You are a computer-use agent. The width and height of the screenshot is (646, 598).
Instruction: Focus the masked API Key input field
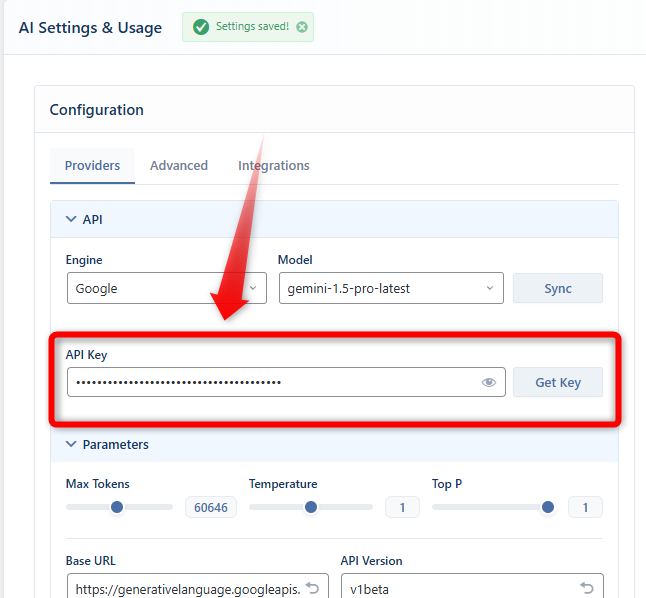pos(270,382)
